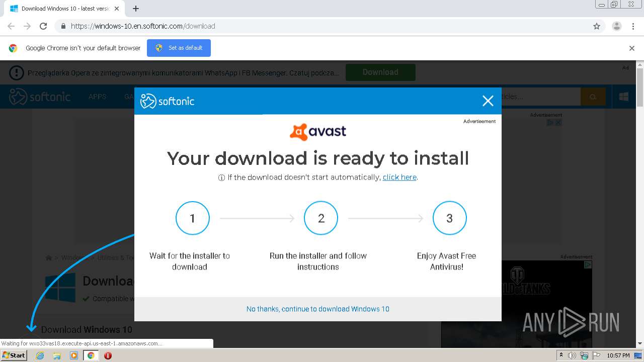Image resolution: width=644 pixels, height=362 pixels.
Task: Click the World of Tanks ad
Action: pos(517,304)
